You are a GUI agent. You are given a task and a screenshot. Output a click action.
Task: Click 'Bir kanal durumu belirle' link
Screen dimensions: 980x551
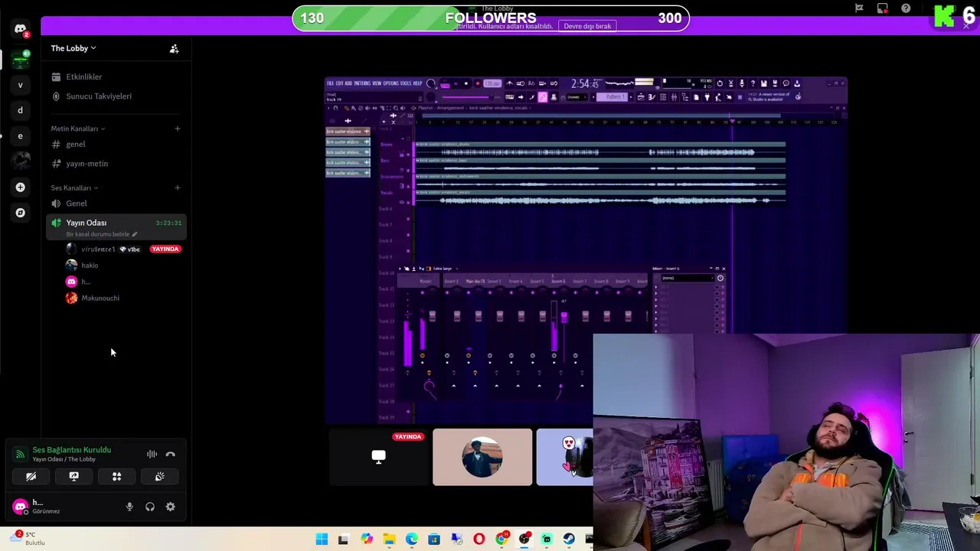pos(101,234)
